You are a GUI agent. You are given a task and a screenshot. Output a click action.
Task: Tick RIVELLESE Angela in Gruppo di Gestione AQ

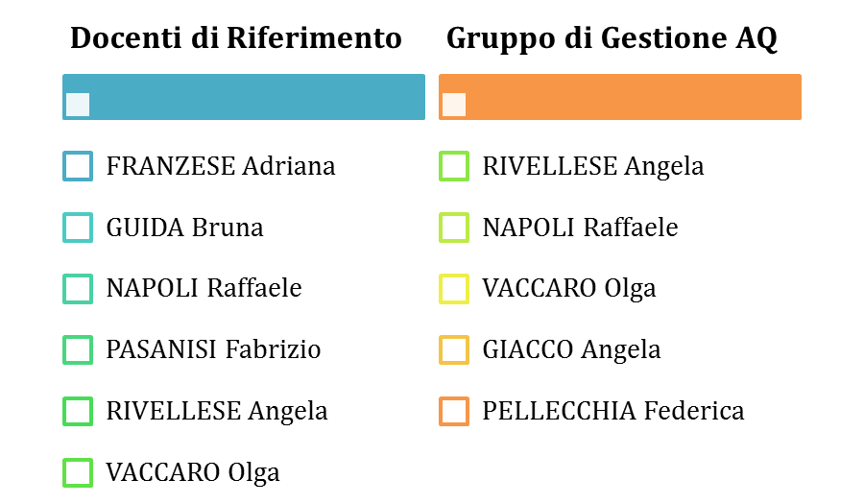454,166
